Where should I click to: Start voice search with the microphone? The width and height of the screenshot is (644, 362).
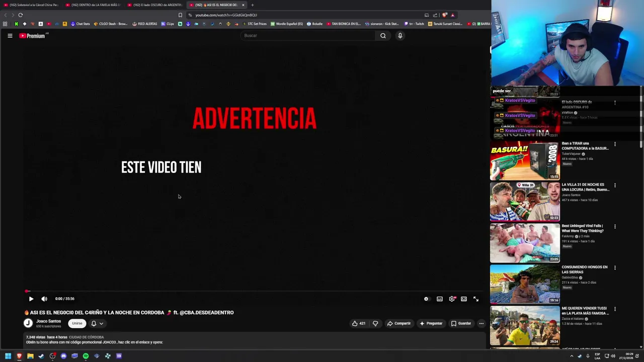pyautogui.click(x=400, y=36)
